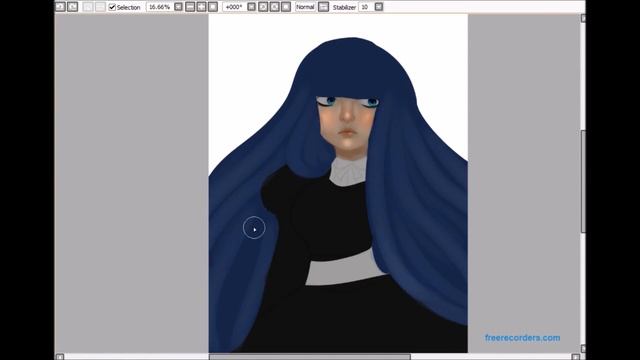The height and width of the screenshot is (360, 640).
Task: Click the greyed-out Invert selection icon
Action: pyautogui.click(x=100, y=7)
